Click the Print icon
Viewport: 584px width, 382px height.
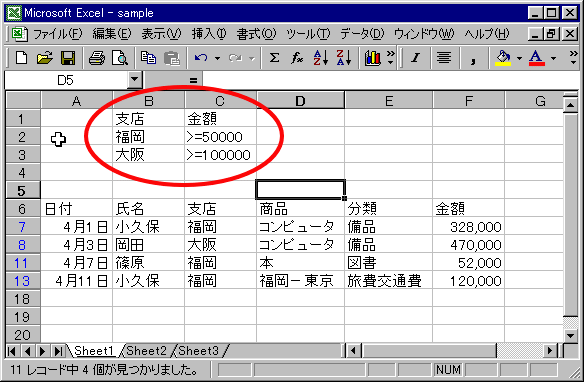[97, 58]
